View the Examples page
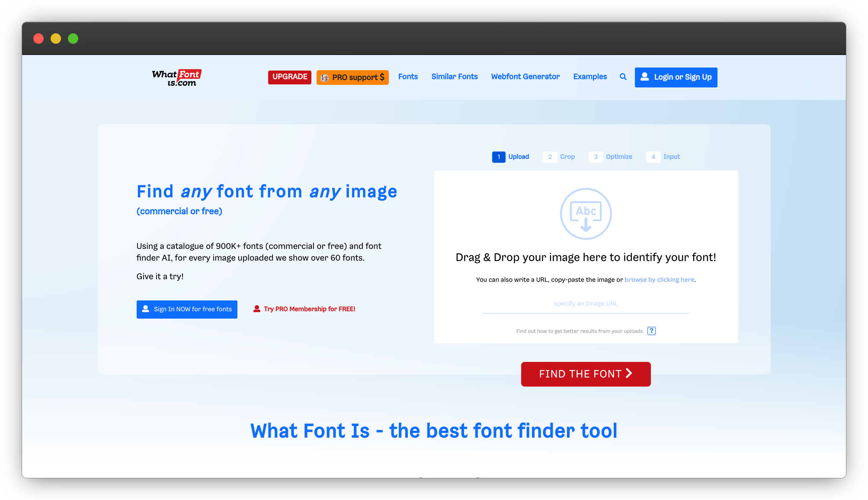The image size is (868, 500). [590, 77]
